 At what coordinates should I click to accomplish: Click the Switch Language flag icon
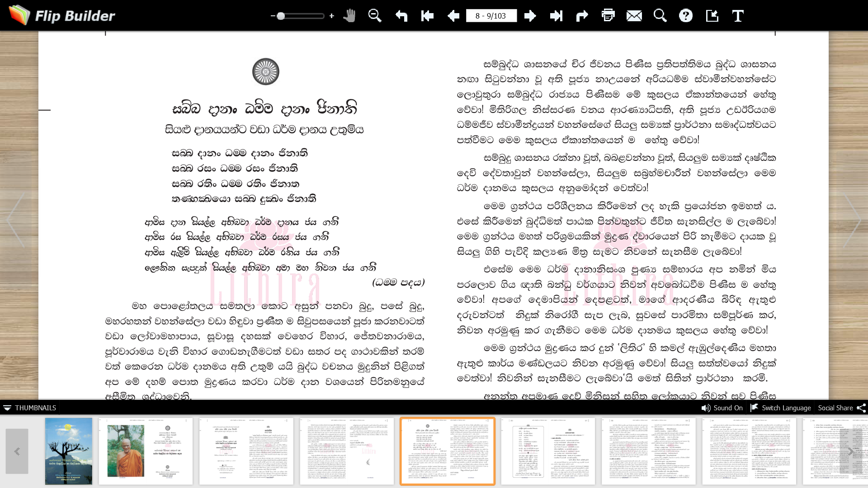tap(754, 408)
